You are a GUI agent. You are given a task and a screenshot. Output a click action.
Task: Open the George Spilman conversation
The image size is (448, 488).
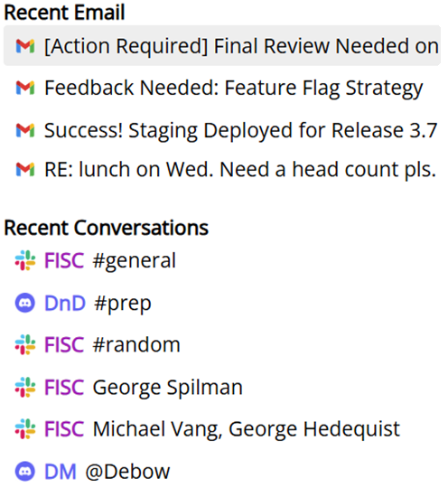(168, 388)
